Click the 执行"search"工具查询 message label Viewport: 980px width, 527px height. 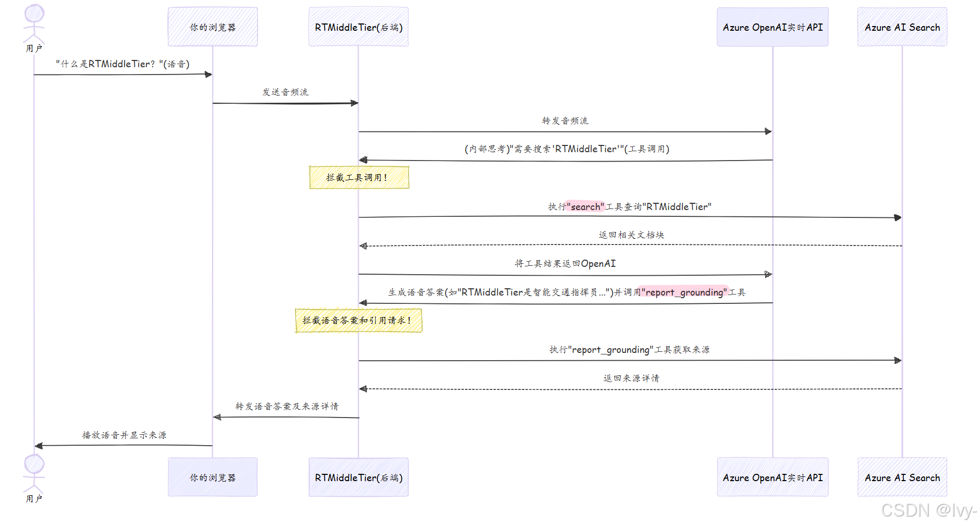[x=630, y=207]
